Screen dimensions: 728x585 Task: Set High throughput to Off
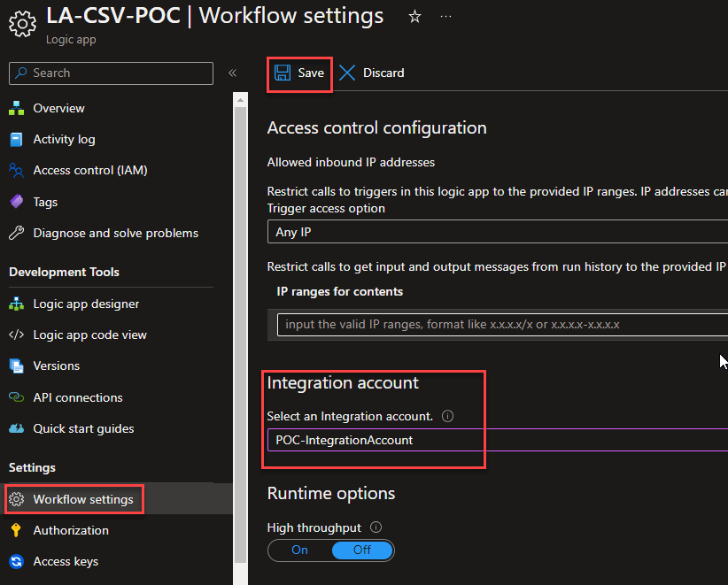pos(361,550)
